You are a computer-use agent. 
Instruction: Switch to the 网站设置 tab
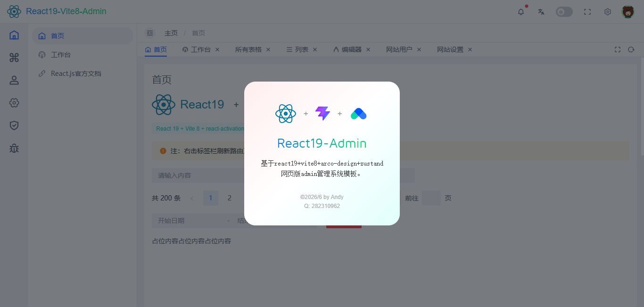[450, 50]
